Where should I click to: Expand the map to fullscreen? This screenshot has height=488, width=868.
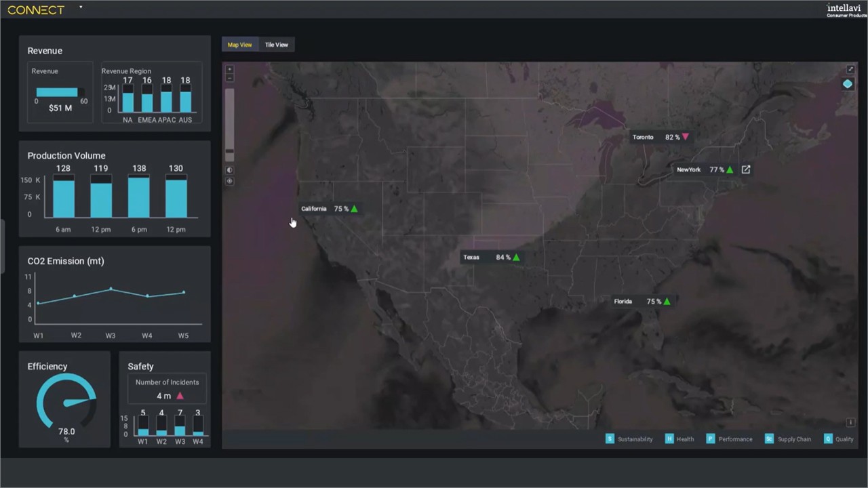850,69
